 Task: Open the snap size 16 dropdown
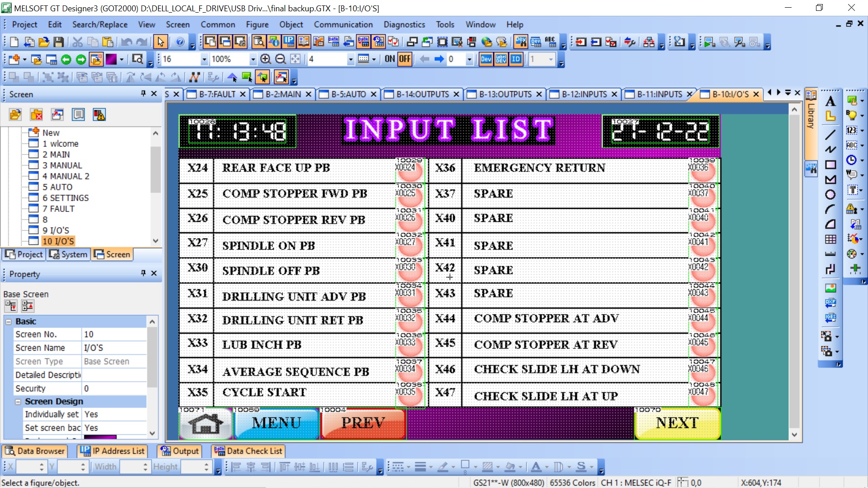click(x=204, y=59)
